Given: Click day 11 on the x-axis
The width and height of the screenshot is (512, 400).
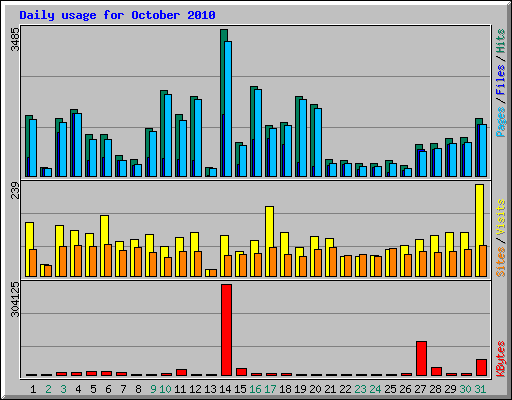Looking at the screenshot, I should coord(180,389).
